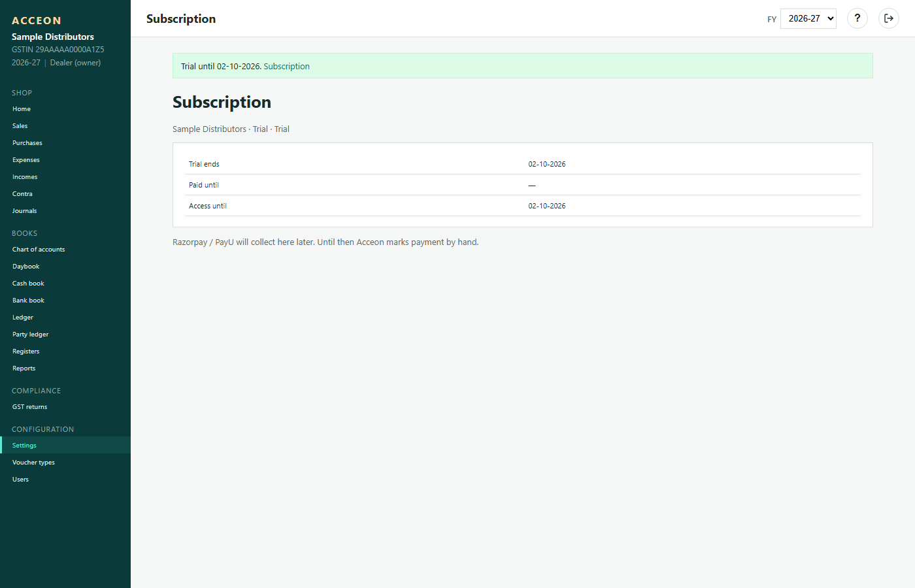The width and height of the screenshot is (915, 588).
Task: Click the Access until row label
Action: pos(208,206)
